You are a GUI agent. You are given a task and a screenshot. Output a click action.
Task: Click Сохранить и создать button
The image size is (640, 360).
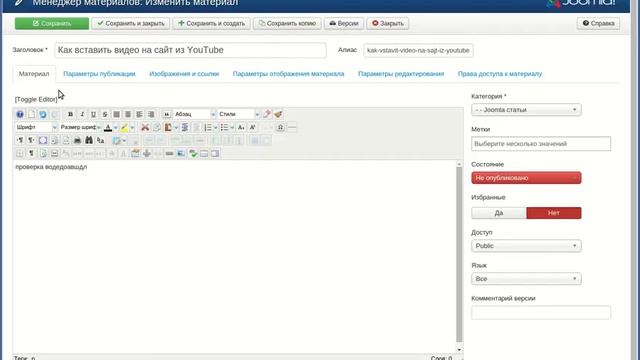(x=211, y=23)
